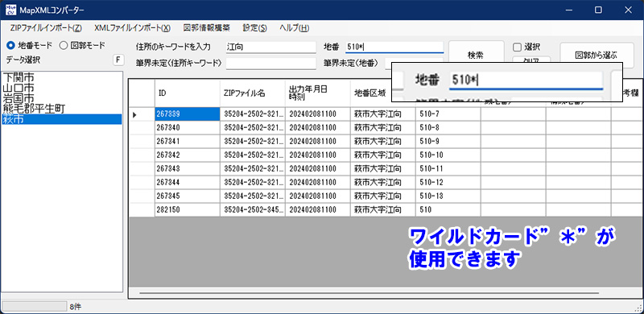The height and width of the screenshot is (314, 644).
Task: Open the 図郭情報構築 menu
Action: pos(207,28)
